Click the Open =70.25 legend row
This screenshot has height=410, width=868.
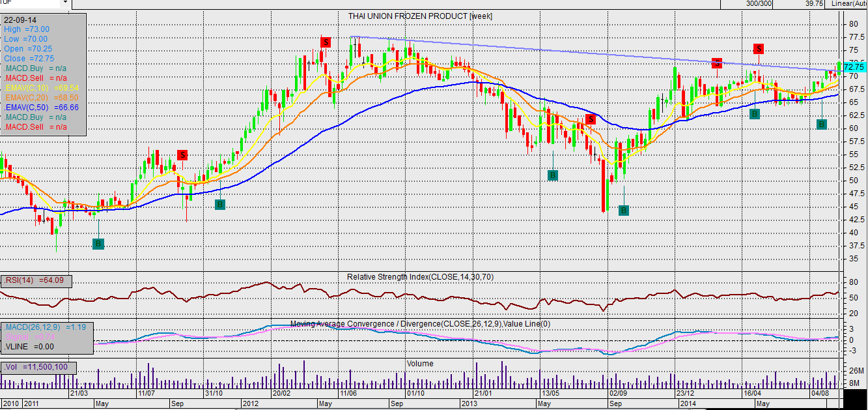coord(28,49)
